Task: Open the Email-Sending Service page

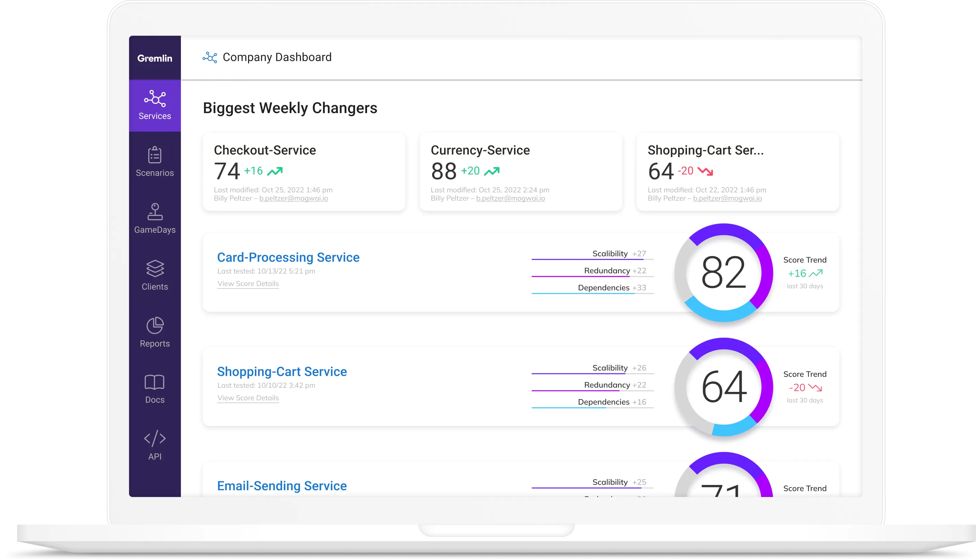Action: click(x=282, y=486)
